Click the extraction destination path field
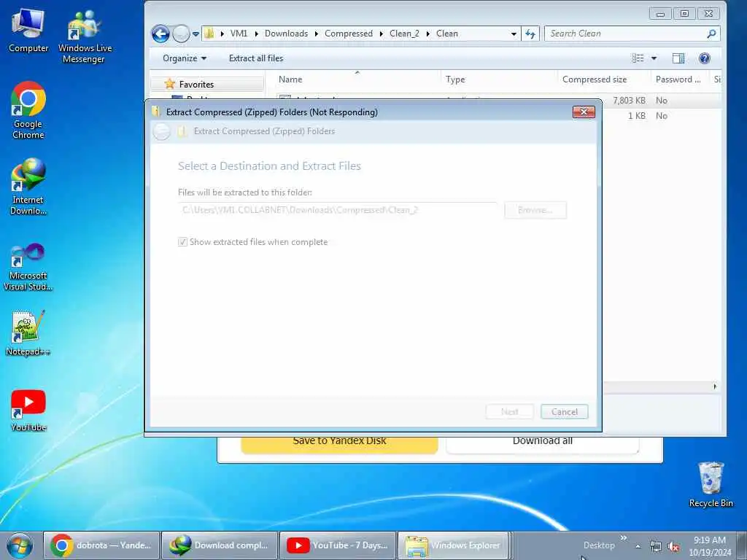The image size is (747, 560). pos(338,210)
